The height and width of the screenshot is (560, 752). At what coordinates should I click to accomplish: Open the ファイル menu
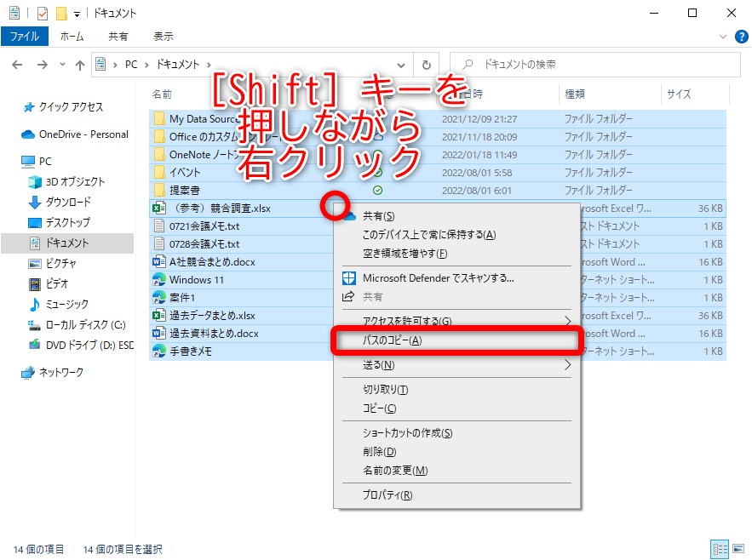click(x=26, y=36)
